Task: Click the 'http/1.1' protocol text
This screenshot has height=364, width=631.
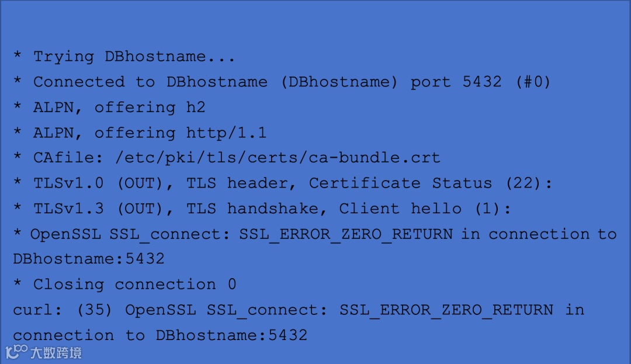Action: [x=226, y=133]
